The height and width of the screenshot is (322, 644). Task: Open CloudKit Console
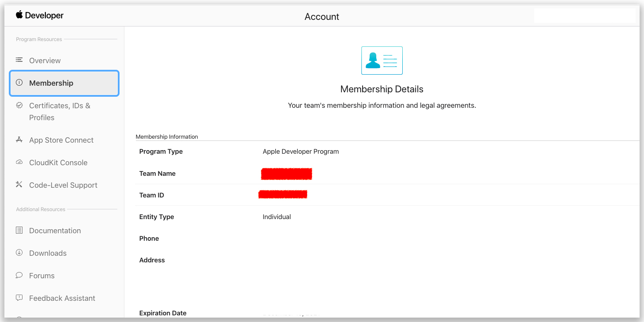(58, 163)
